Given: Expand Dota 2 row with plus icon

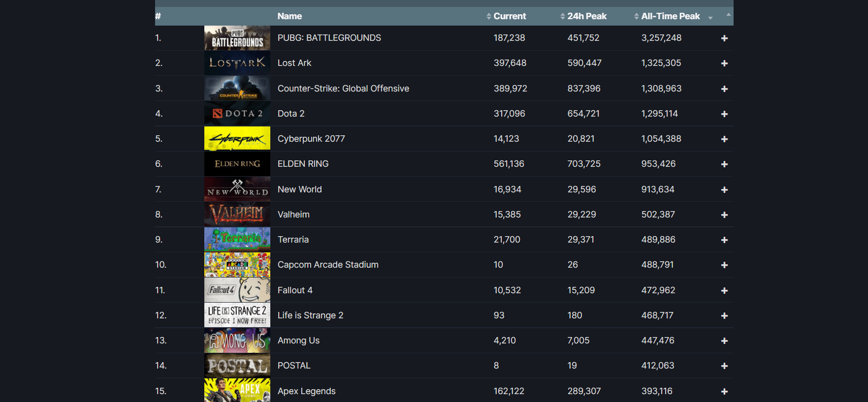Looking at the screenshot, I should point(724,114).
